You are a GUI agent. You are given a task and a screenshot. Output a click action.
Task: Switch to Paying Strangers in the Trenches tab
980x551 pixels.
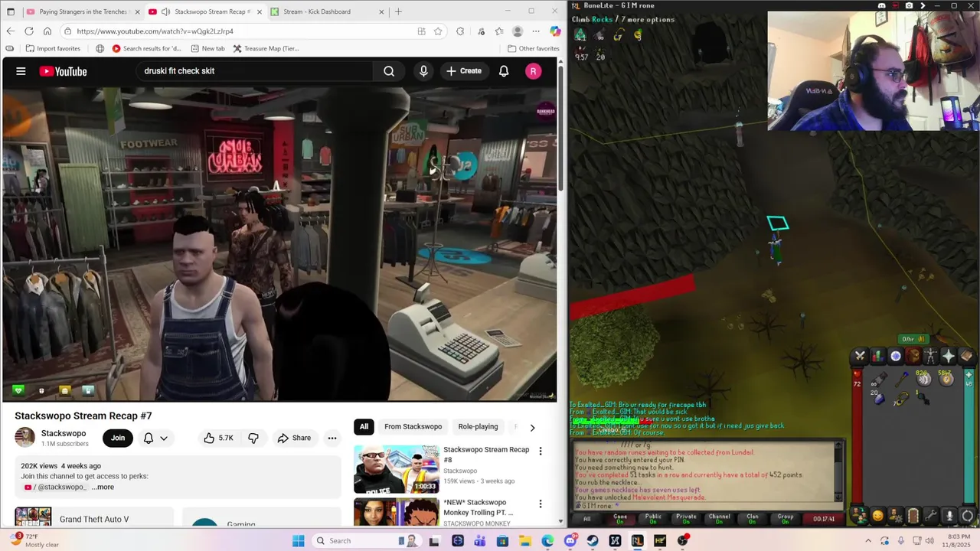(x=82, y=11)
